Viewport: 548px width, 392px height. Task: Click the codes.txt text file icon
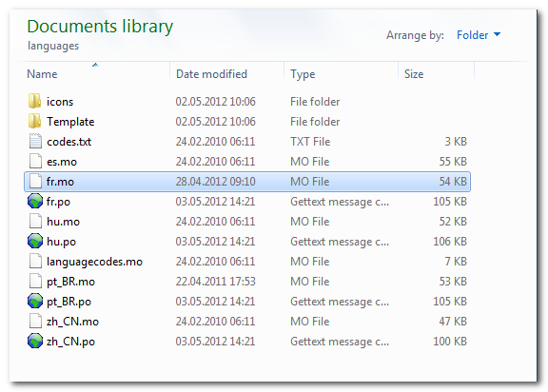[35, 141]
